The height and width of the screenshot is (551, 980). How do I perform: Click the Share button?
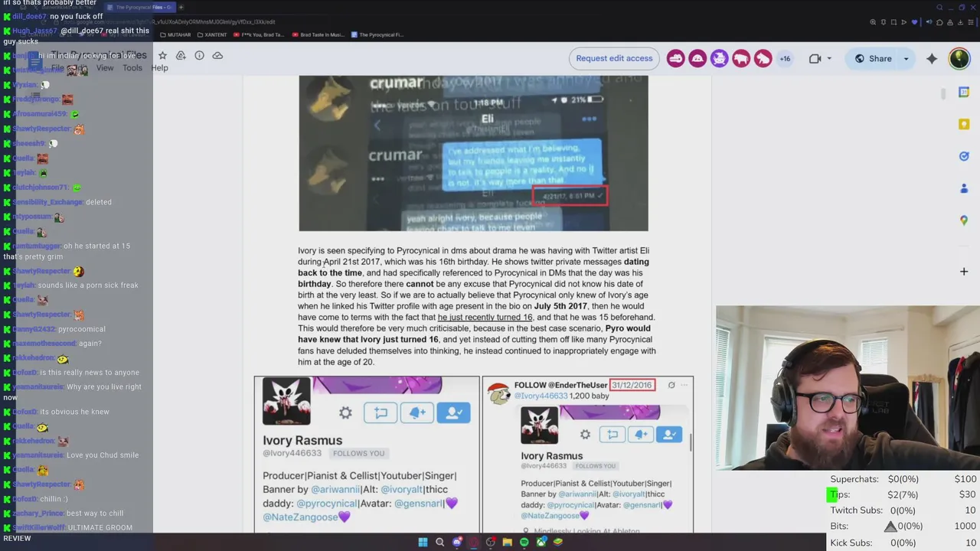coord(874,59)
